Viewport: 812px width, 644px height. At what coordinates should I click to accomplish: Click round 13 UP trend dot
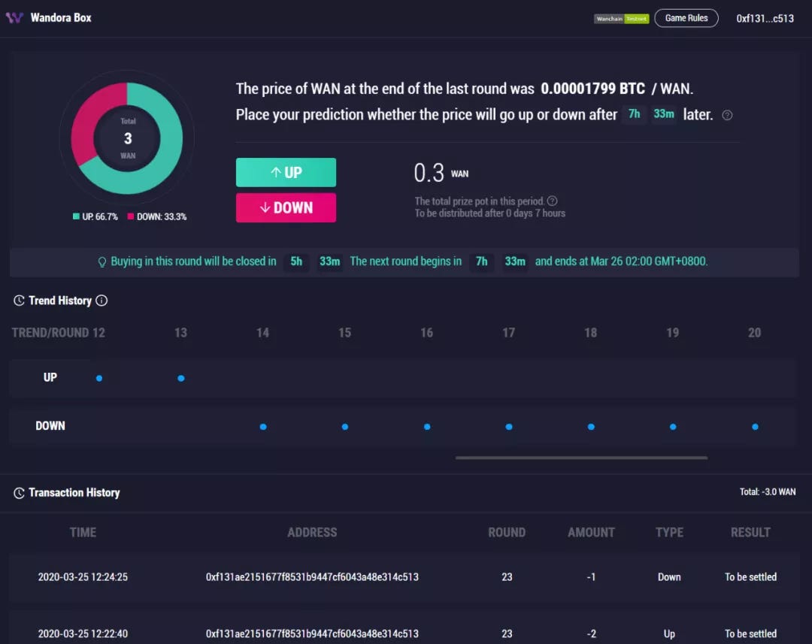pos(180,379)
